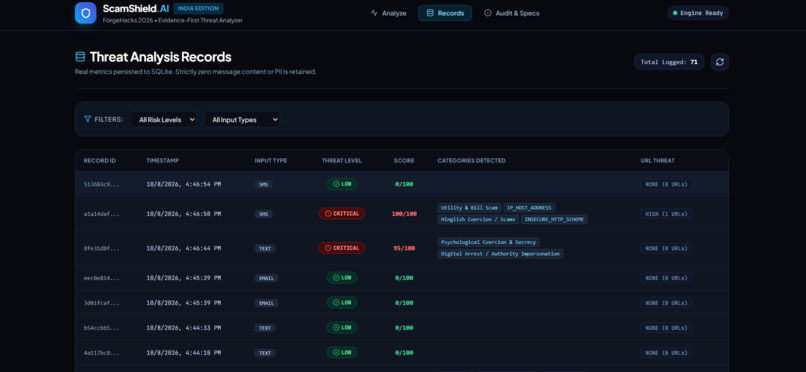Viewport: 806px width, 372px height.
Task: Click the 100/100 score value
Action: pyautogui.click(x=404, y=214)
